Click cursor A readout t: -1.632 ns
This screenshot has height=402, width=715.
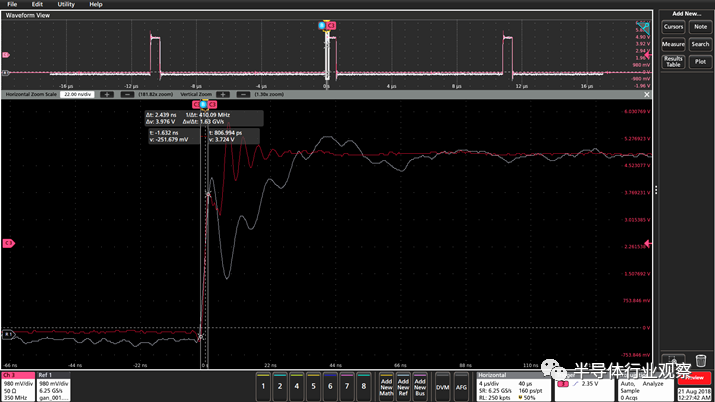click(174, 136)
